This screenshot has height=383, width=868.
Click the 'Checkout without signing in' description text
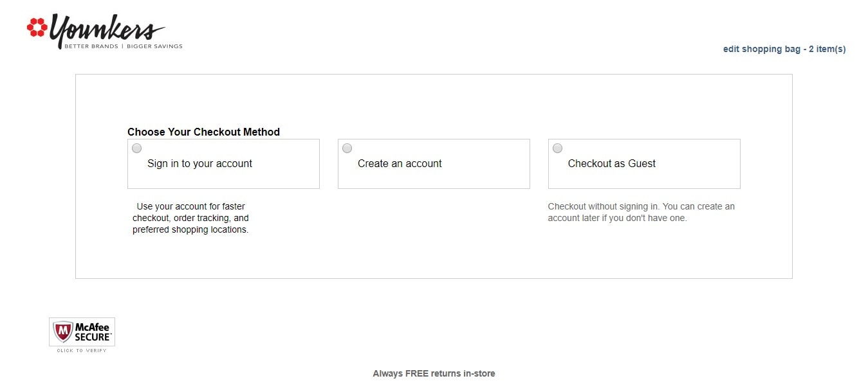coord(641,212)
